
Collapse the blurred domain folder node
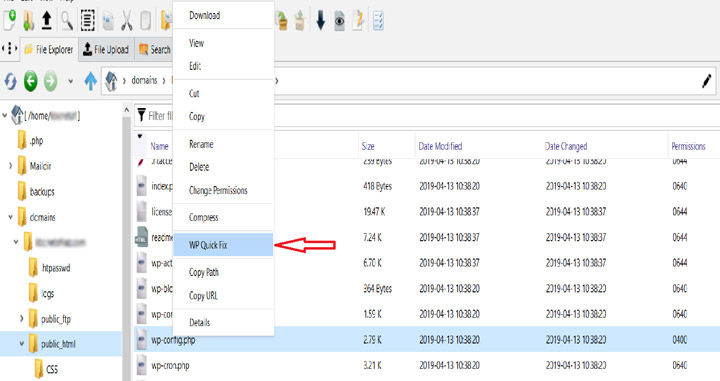16,242
